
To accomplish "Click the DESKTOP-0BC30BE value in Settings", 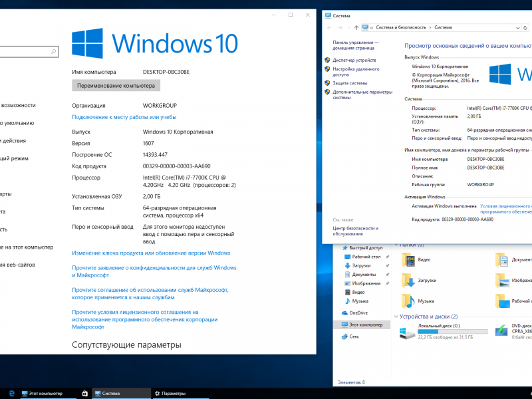I will (x=166, y=72).
